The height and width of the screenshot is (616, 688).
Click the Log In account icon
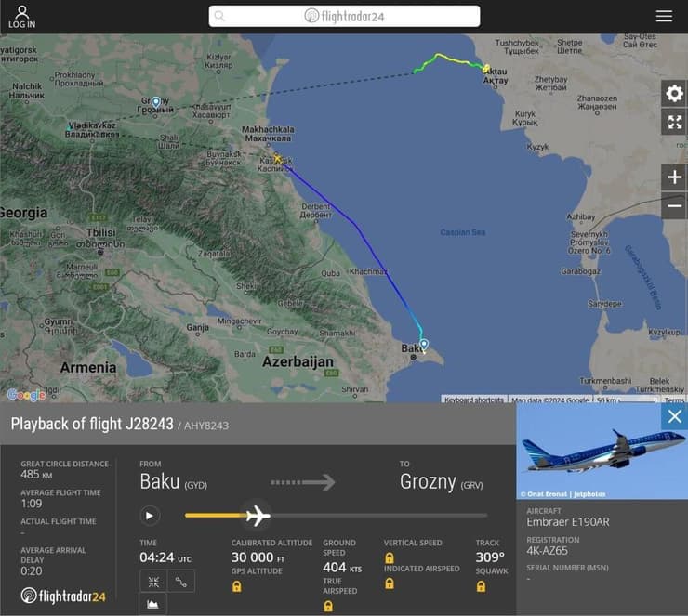pos(21,16)
